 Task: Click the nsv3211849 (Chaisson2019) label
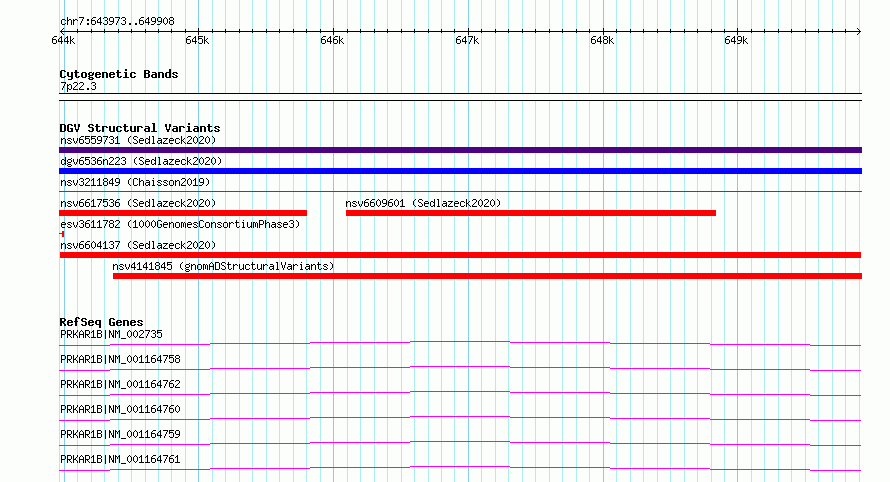point(135,182)
